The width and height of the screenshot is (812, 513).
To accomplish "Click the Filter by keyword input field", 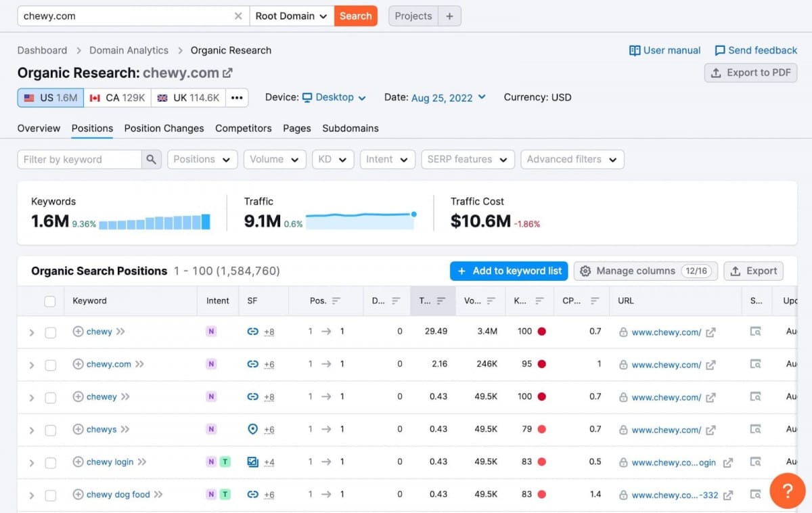I will click(x=80, y=160).
